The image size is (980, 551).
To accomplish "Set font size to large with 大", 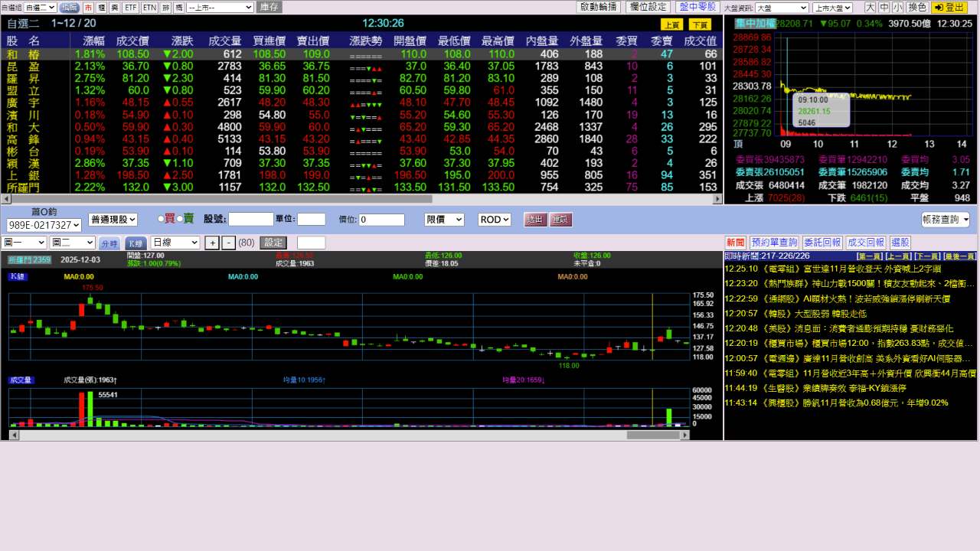I will pyautogui.click(x=871, y=7).
